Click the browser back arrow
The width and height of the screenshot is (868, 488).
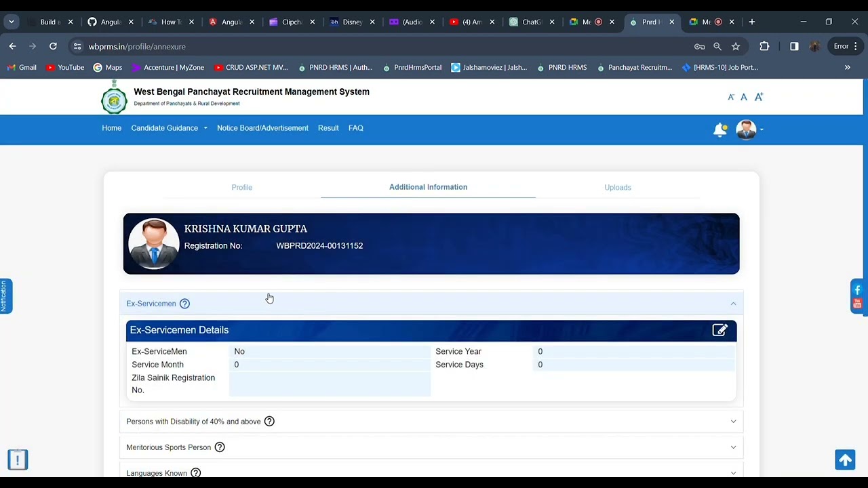[12, 46]
